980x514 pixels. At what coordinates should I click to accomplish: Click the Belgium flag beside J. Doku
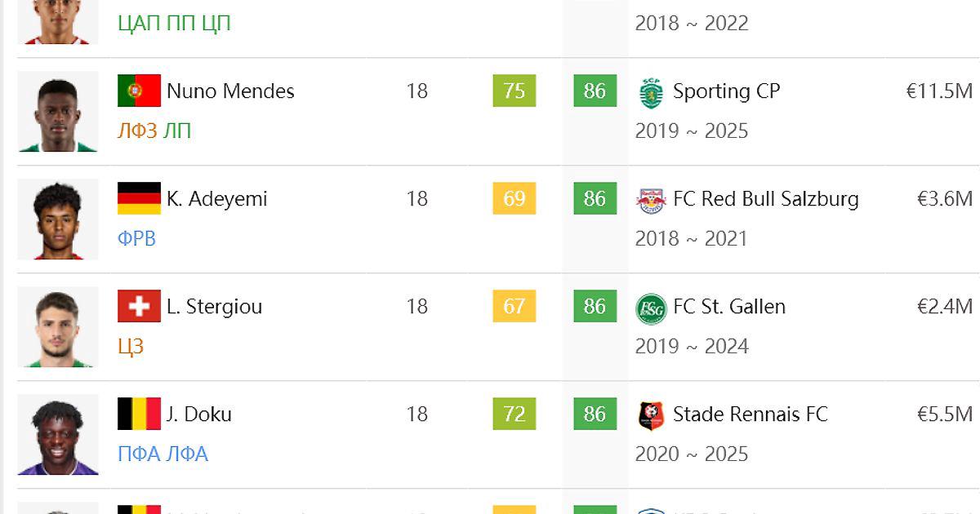click(139, 414)
